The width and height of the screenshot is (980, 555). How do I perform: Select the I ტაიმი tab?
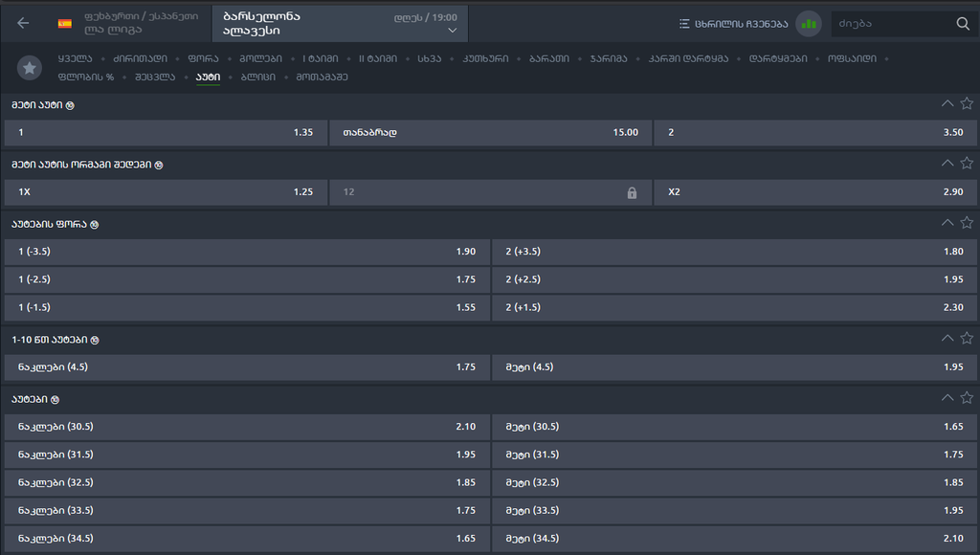coord(321,58)
